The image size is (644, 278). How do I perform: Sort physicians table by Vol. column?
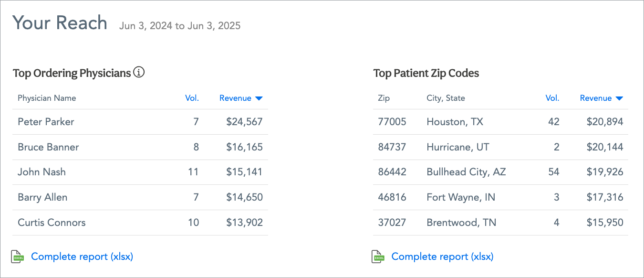tap(192, 98)
